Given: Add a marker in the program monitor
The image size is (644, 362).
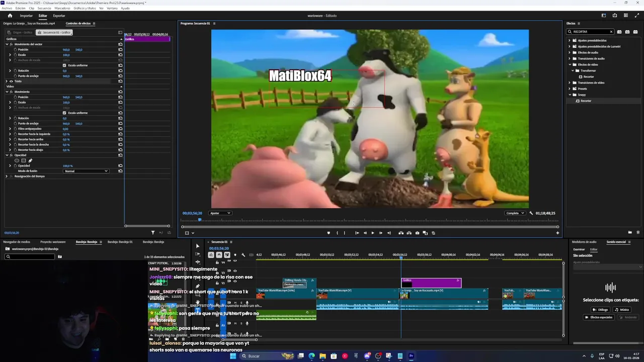Looking at the screenshot, I should [x=329, y=233].
